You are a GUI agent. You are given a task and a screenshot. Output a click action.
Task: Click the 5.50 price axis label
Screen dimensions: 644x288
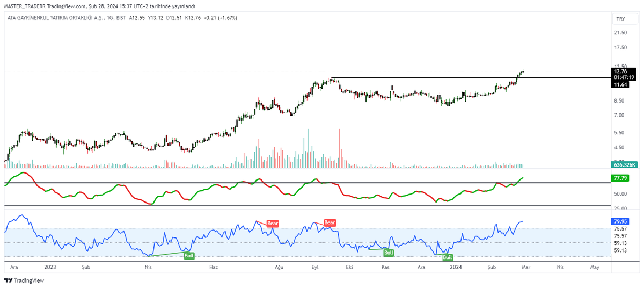tap(620, 133)
